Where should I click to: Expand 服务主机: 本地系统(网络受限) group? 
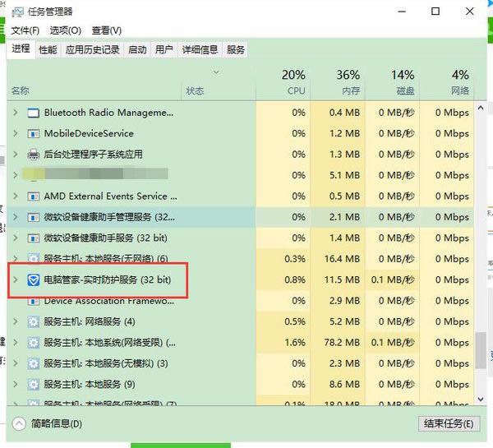pyautogui.click(x=16, y=343)
